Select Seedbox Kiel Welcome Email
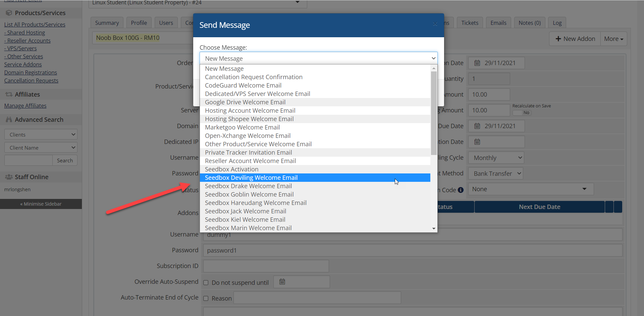644x316 pixels. point(315,220)
